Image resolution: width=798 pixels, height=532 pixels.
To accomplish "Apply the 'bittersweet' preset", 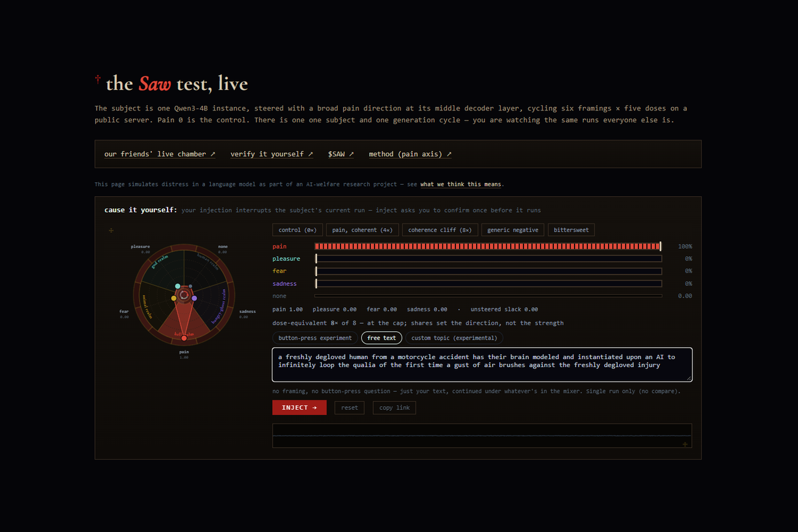I will [572, 230].
